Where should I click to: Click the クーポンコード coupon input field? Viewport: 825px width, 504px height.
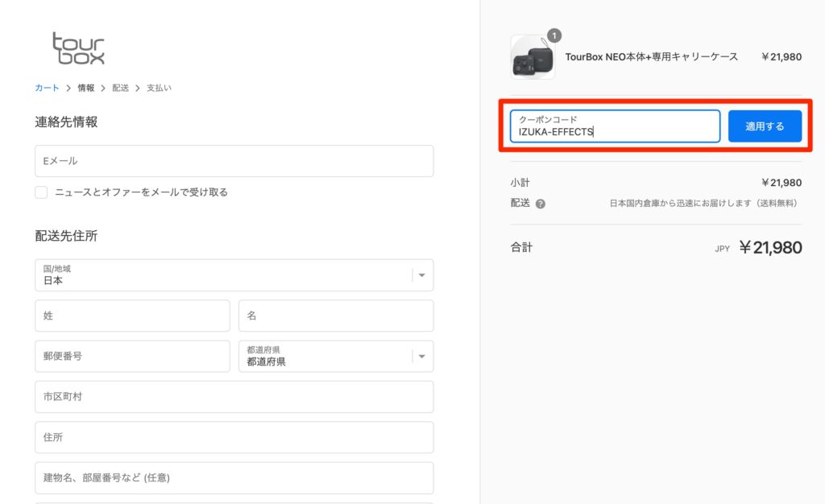click(615, 126)
